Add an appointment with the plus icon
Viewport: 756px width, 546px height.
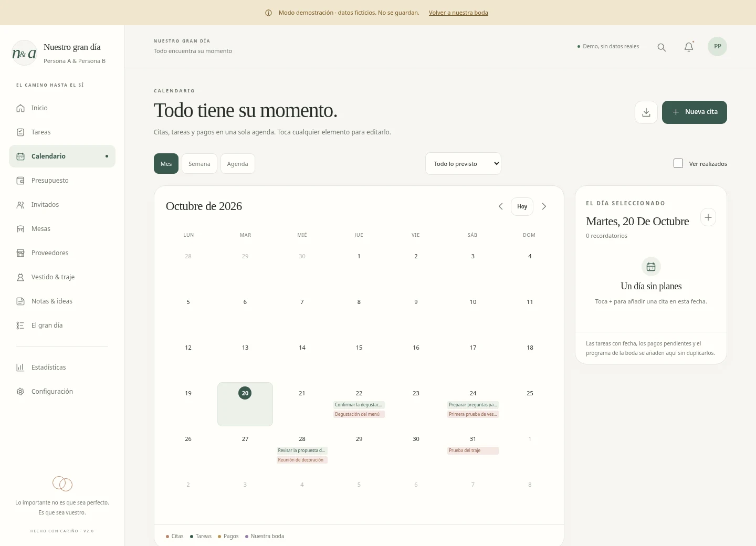coord(708,217)
